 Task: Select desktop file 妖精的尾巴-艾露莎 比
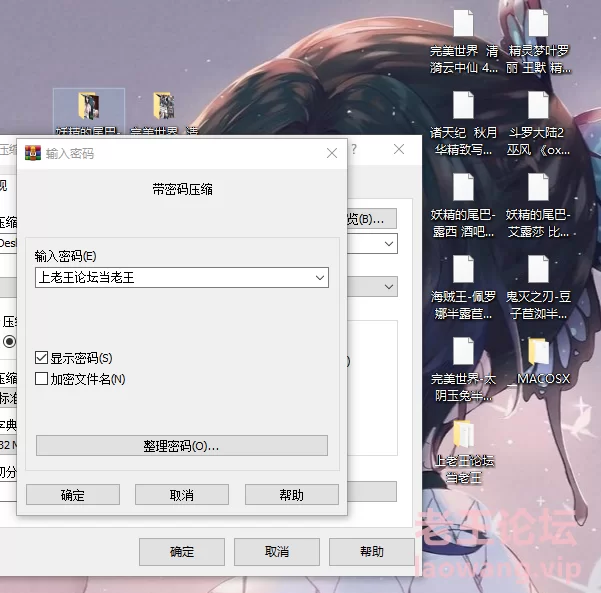tap(539, 205)
